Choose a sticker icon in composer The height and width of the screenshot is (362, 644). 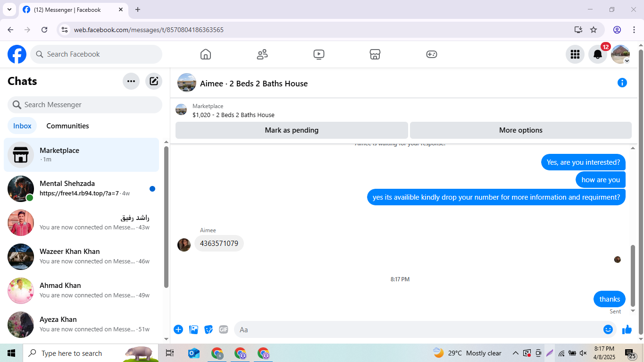tap(209, 329)
